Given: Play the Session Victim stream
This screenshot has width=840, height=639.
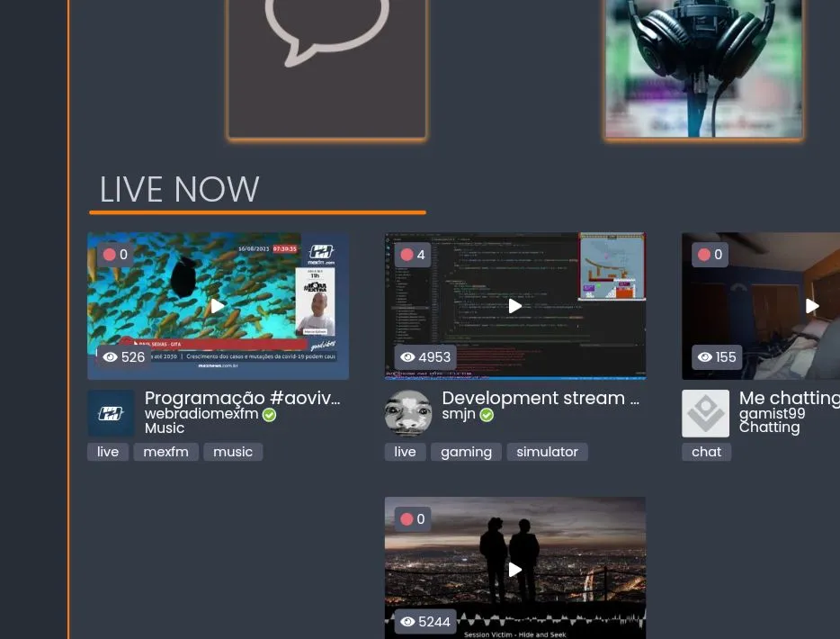Looking at the screenshot, I should click(514, 569).
